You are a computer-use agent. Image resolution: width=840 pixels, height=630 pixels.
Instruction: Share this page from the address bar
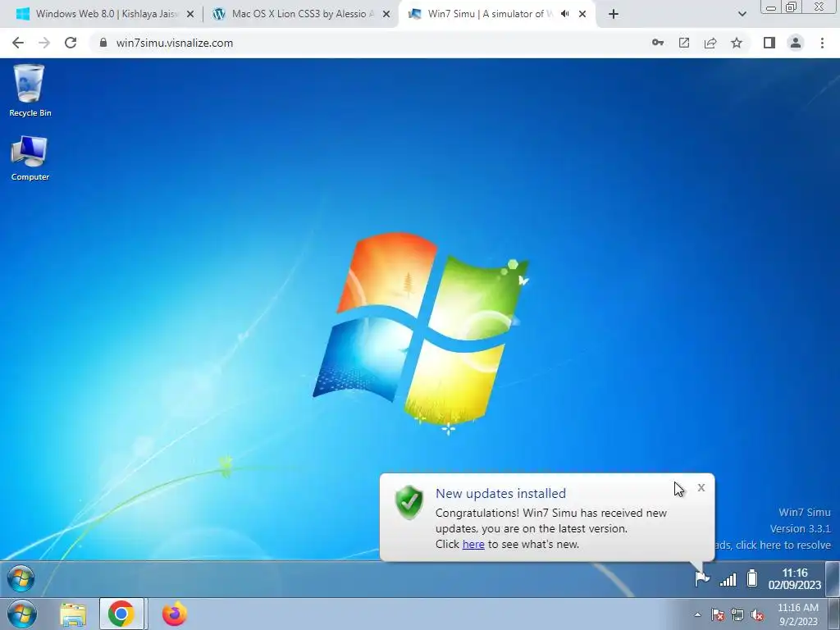click(710, 43)
